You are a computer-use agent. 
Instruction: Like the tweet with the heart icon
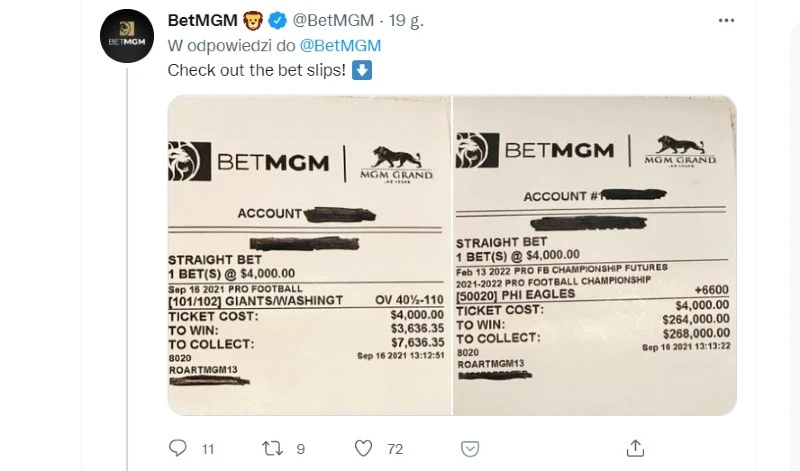pos(365,447)
